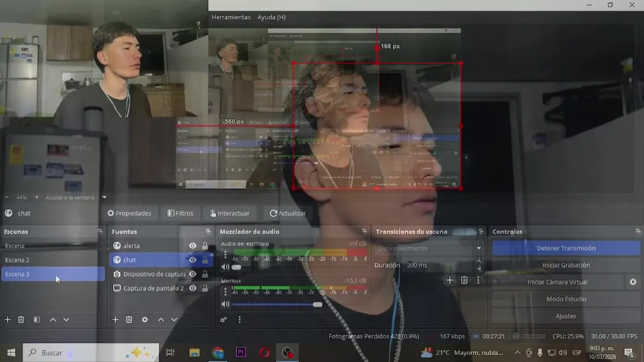Mute Mic/Aux speaker icon

[225, 304]
